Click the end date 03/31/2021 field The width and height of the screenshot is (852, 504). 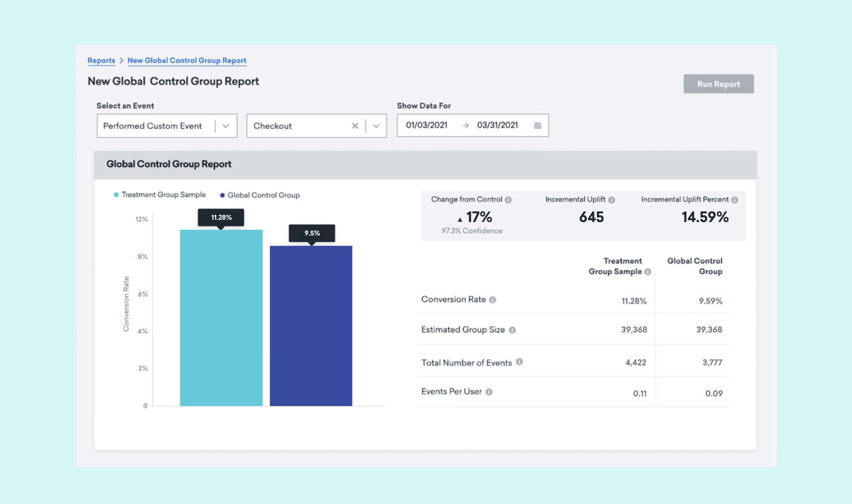click(497, 126)
